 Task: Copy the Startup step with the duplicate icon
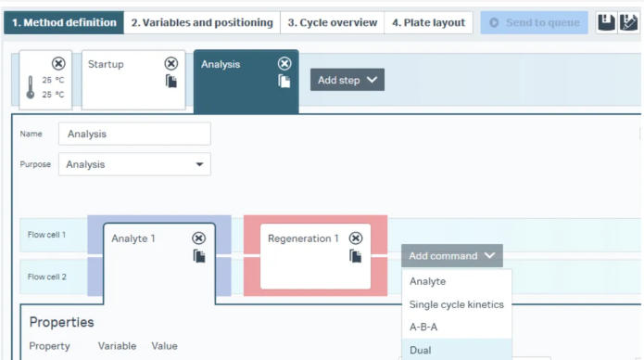171,81
